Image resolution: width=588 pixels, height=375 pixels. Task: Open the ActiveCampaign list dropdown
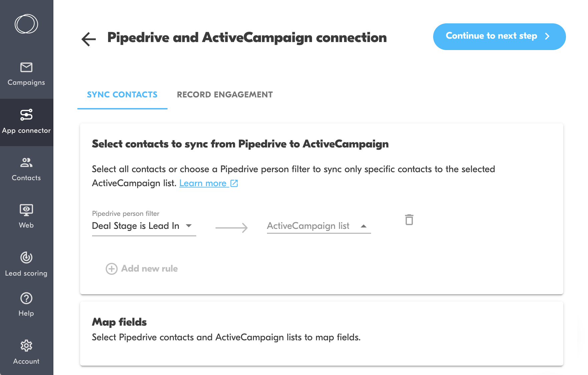coord(319,226)
